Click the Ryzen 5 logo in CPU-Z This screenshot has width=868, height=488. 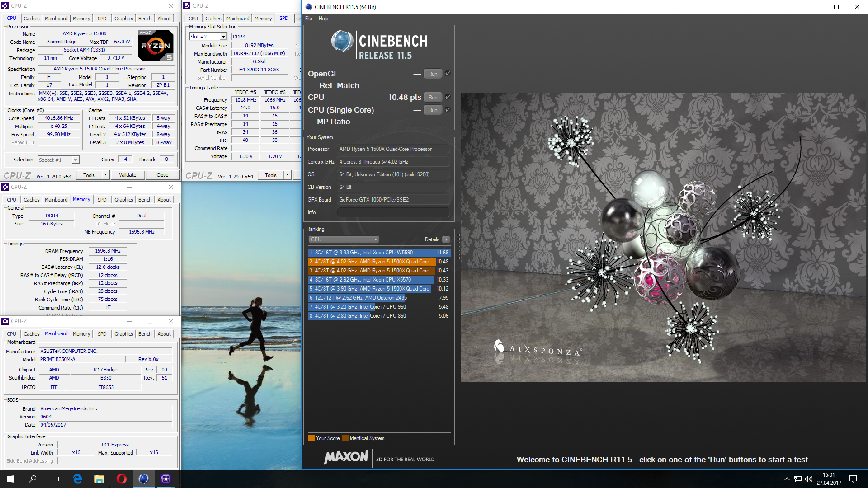(155, 46)
